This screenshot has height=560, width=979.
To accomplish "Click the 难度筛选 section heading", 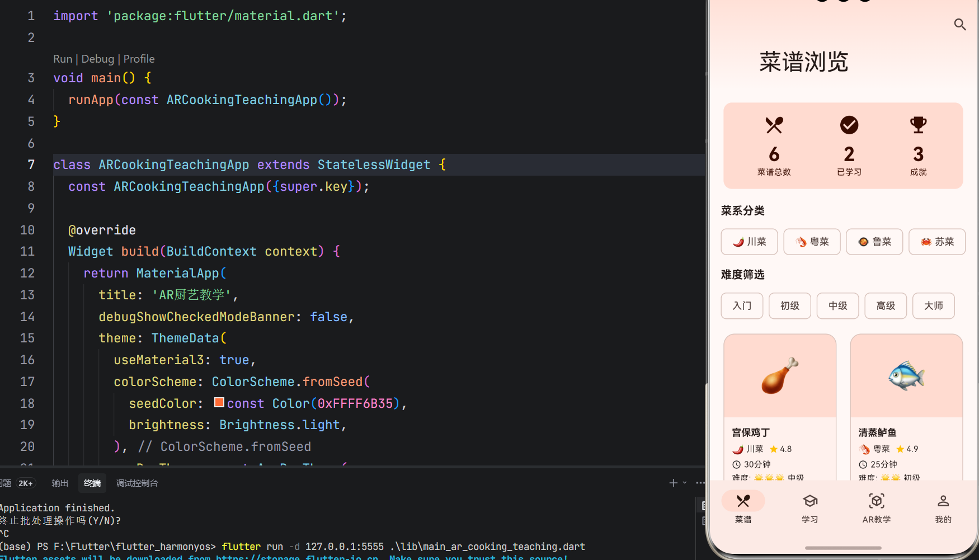I will [x=743, y=275].
